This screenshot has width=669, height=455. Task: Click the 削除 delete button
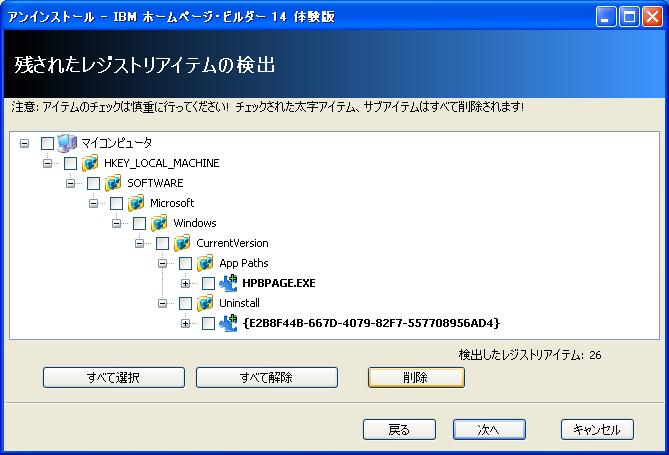pos(416,378)
